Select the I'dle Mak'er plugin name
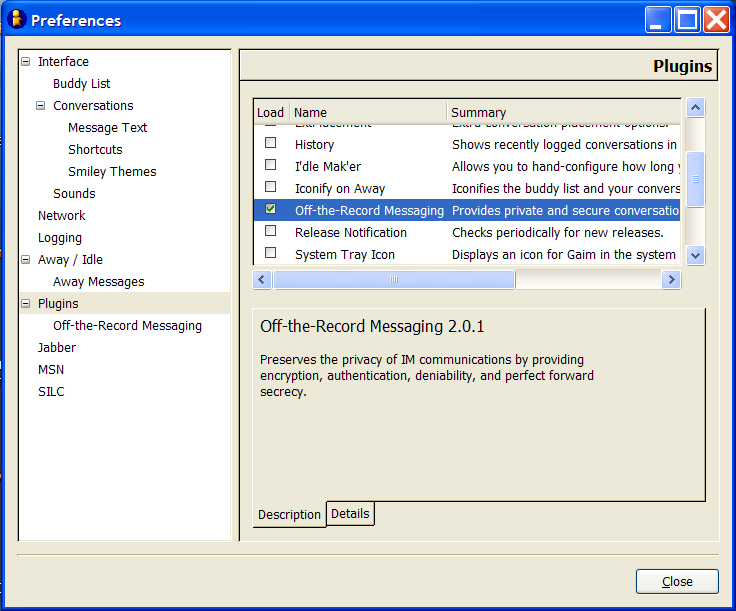 tap(328, 167)
